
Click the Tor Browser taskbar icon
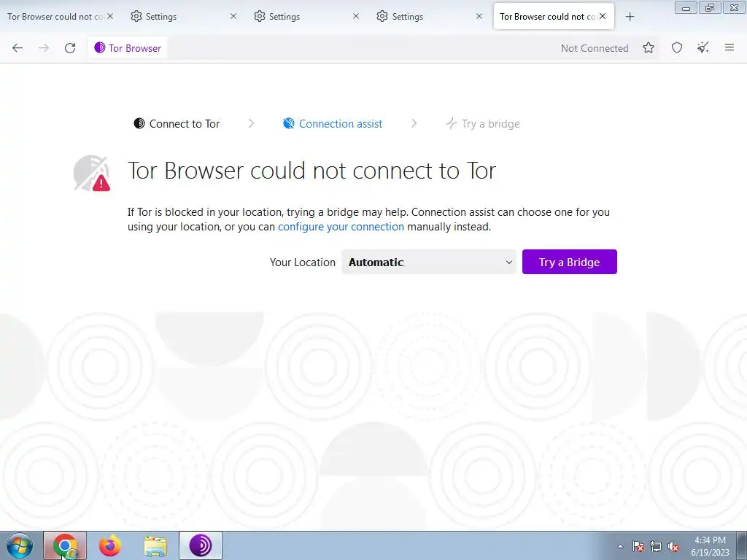(201, 545)
